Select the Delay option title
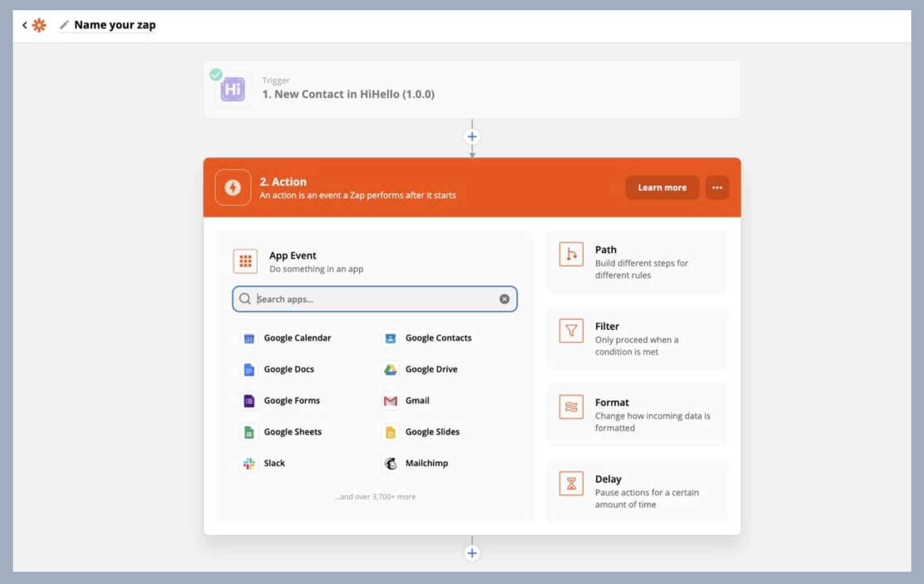Image resolution: width=924 pixels, height=584 pixels. point(608,479)
